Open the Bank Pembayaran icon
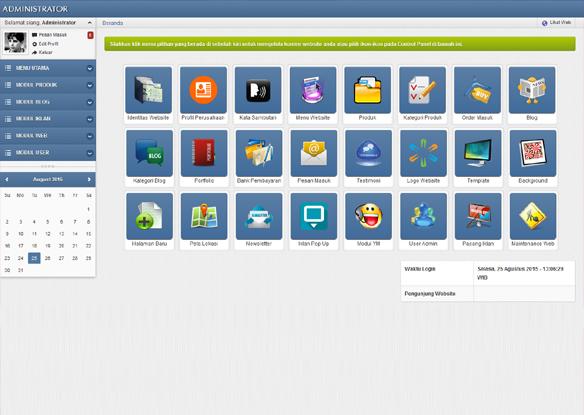Image resolution: width=584 pixels, height=415 pixels. pos(259,153)
